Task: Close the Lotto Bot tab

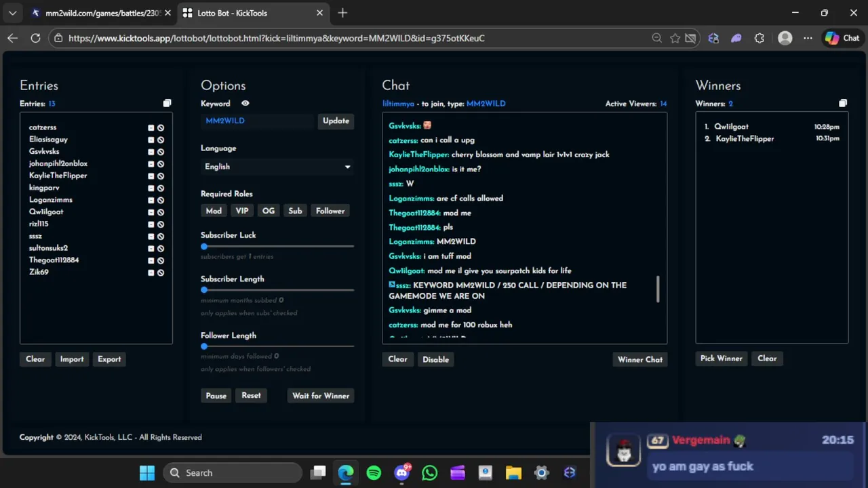Action: [x=319, y=13]
